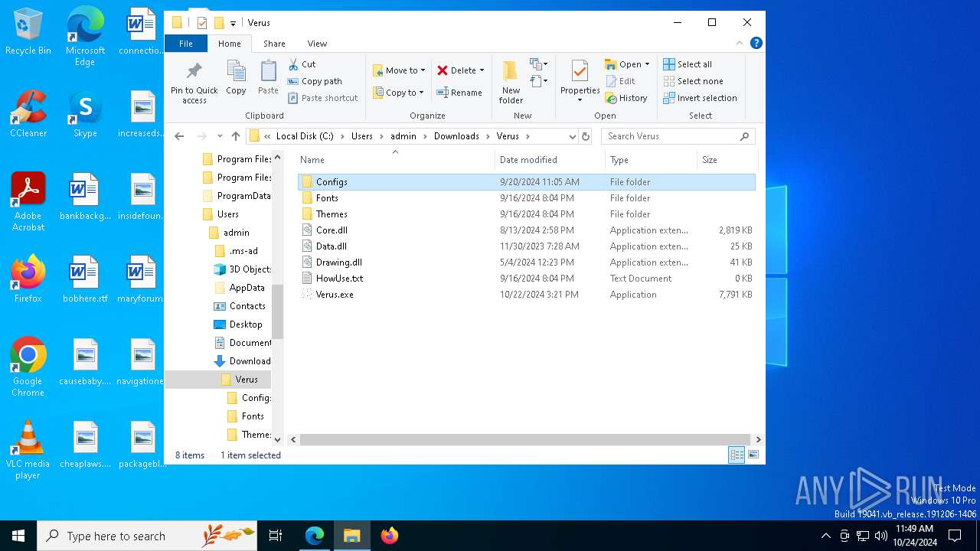
Task: Rename the selected item via ribbon
Action: point(459,93)
